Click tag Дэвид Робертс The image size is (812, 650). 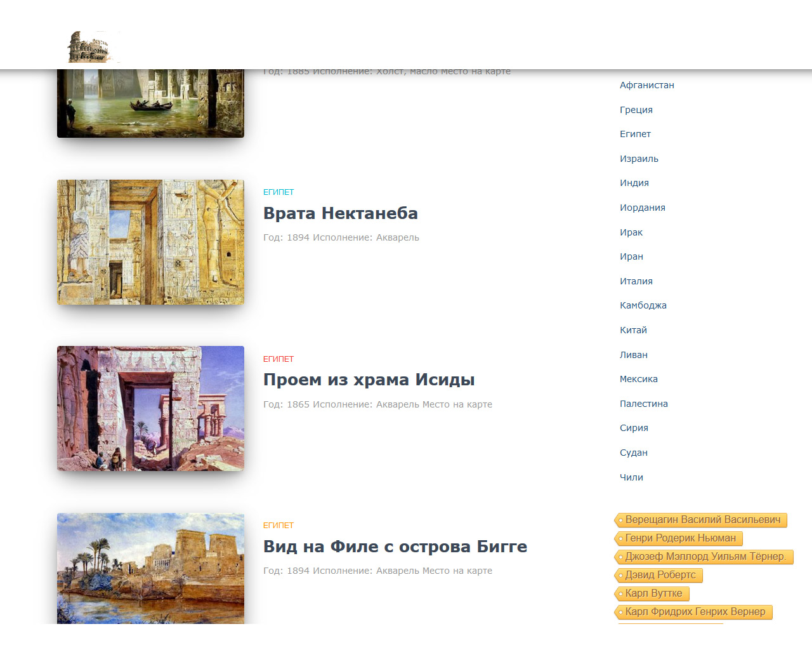[658, 575]
